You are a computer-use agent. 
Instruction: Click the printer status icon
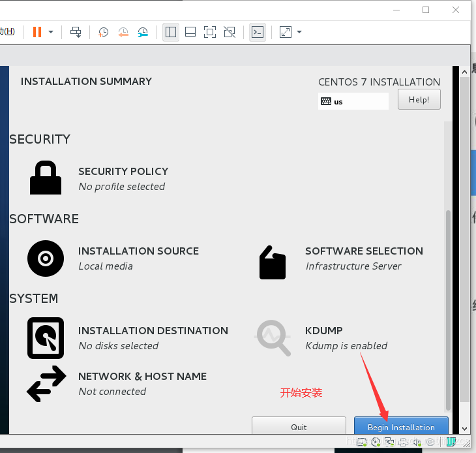pos(403,443)
